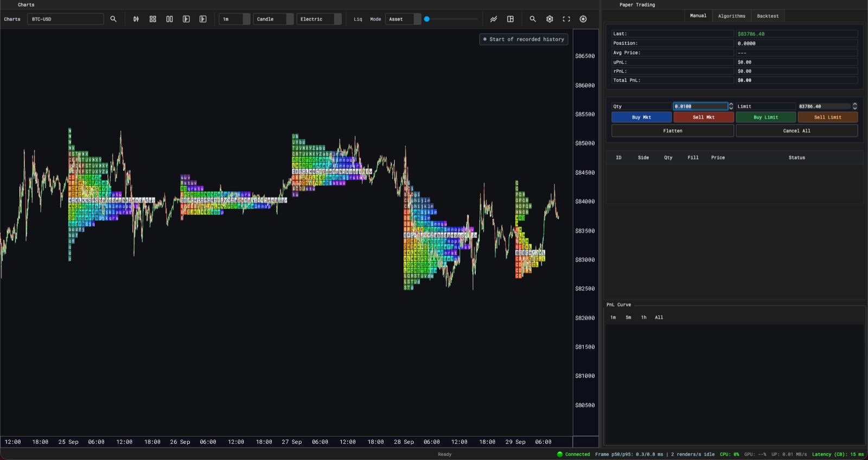868x460 pixels.
Task: Choose the two-column split layout icon
Action: click(x=170, y=19)
